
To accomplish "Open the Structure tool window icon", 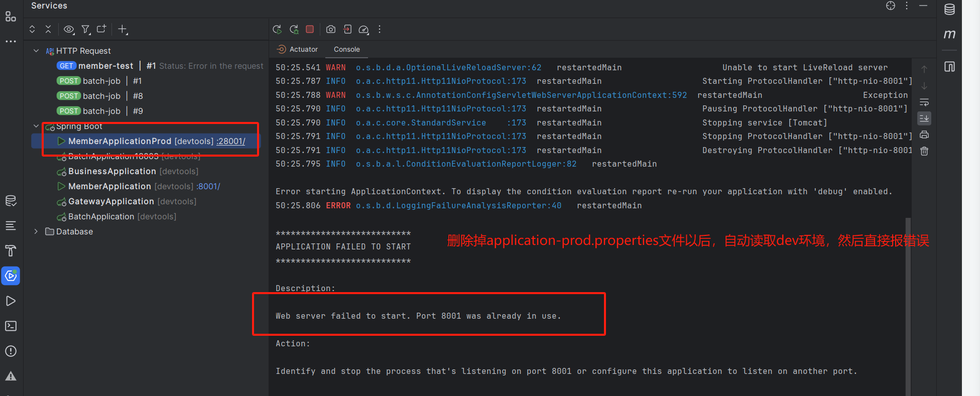I will pos(11,17).
